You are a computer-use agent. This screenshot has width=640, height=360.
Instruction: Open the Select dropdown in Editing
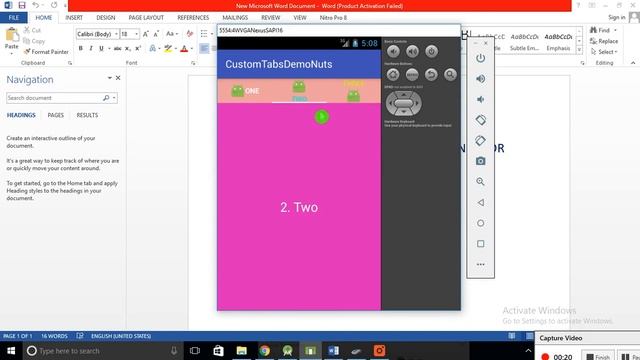[x=604, y=52]
